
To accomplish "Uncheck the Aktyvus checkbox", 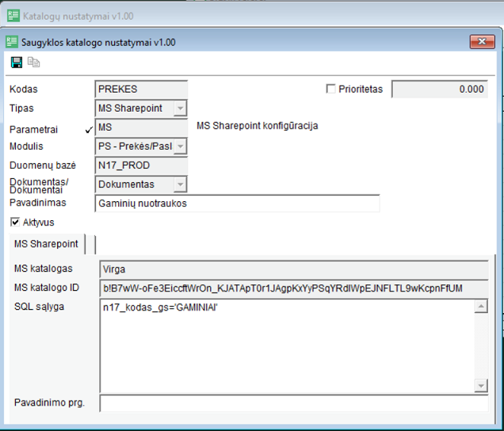I will pos(15,223).
